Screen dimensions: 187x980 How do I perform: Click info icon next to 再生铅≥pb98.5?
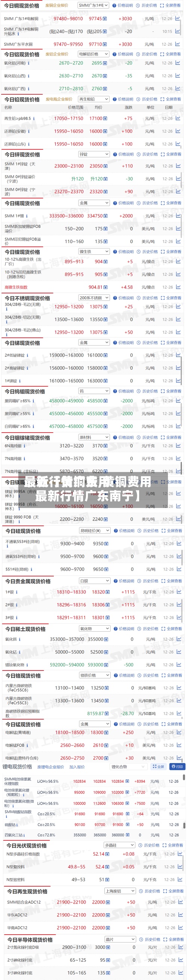(x=34, y=119)
